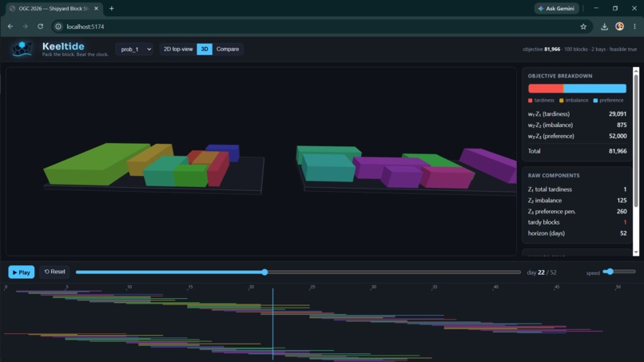
Task: Click the Keeltide title text
Action: click(63, 46)
